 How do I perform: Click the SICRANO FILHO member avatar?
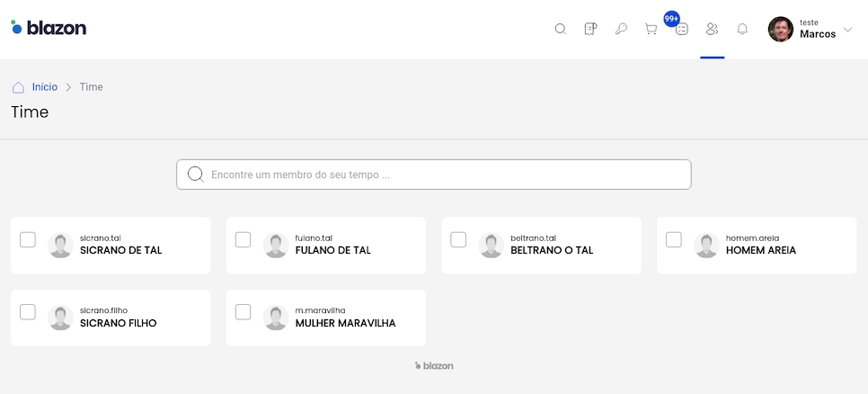(x=60, y=318)
